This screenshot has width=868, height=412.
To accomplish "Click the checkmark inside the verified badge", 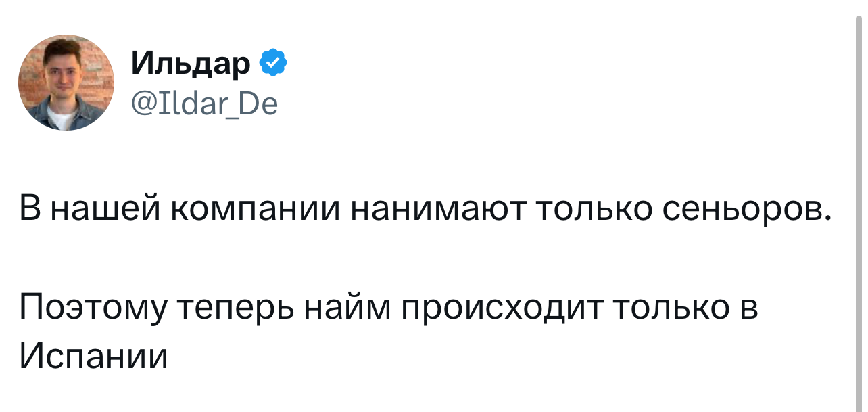I will tap(274, 64).
